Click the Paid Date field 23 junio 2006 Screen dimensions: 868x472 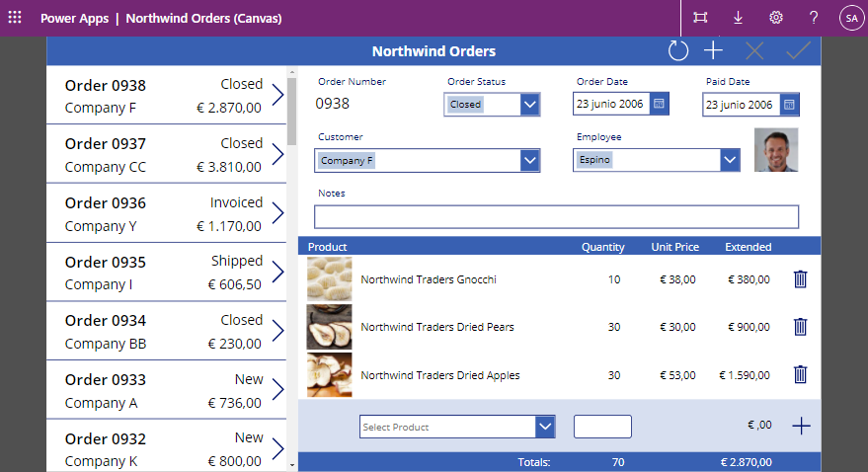pos(741,105)
